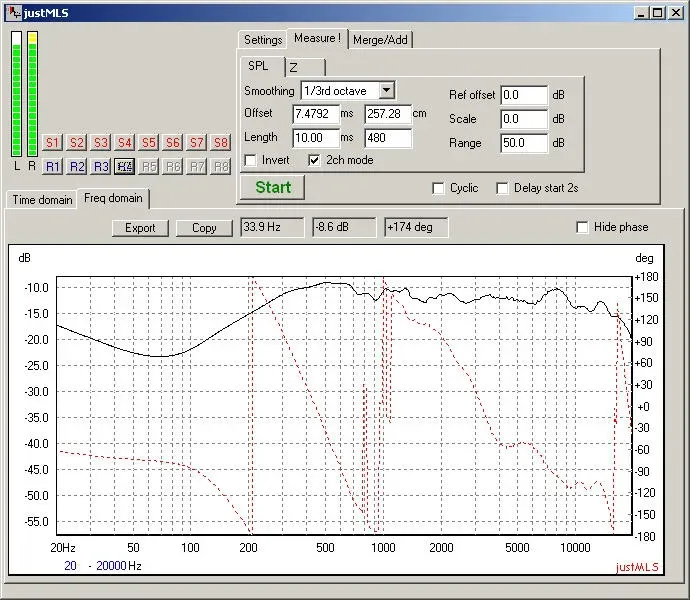Select memory slot S1
Viewport: 690px width, 600px height.
(x=52, y=143)
